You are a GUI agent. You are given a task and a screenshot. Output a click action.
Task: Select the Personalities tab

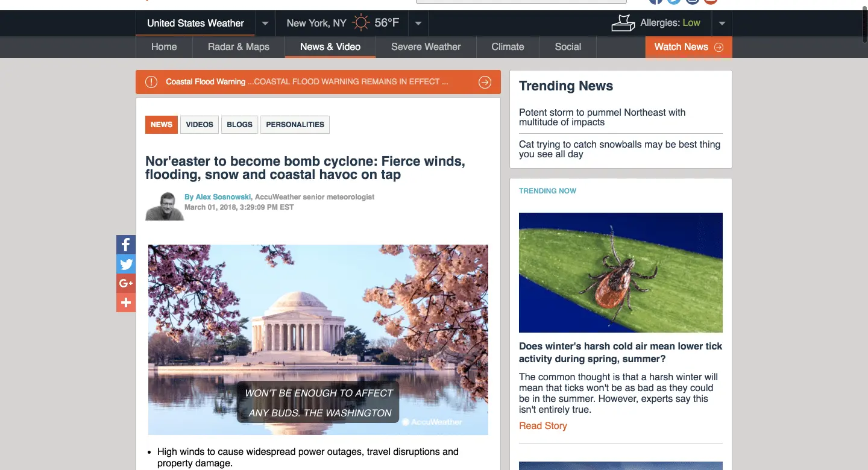pos(295,125)
